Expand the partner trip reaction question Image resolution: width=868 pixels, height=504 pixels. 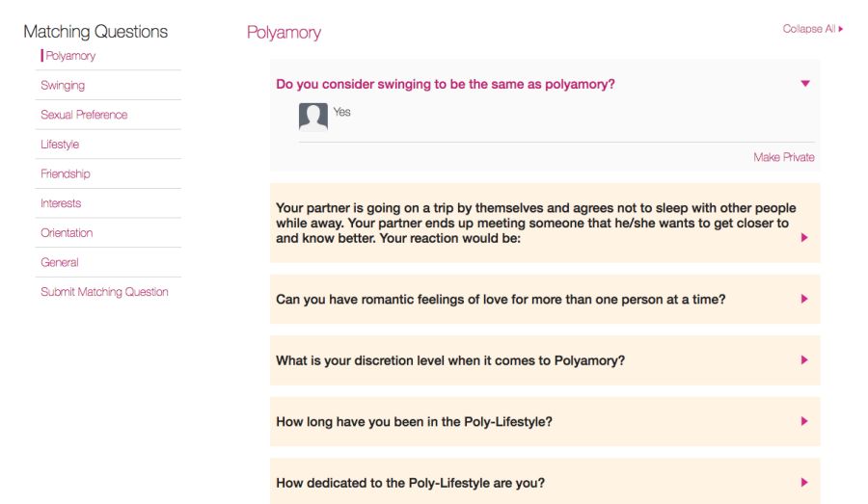pyautogui.click(x=805, y=238)
